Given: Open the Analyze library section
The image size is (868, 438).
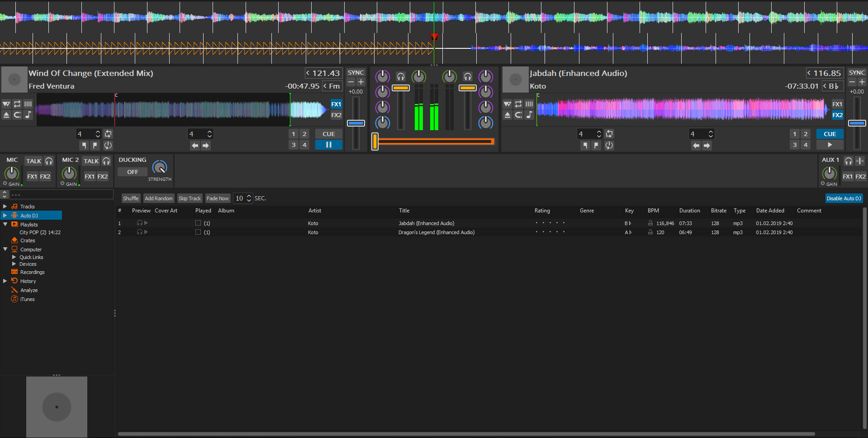Looking at the screenshot, I should click(29, 290).
